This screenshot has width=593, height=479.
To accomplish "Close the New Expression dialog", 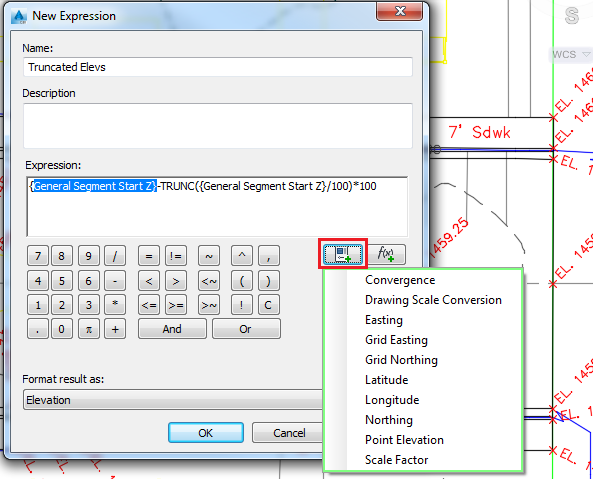I will (x=399, y=11).
